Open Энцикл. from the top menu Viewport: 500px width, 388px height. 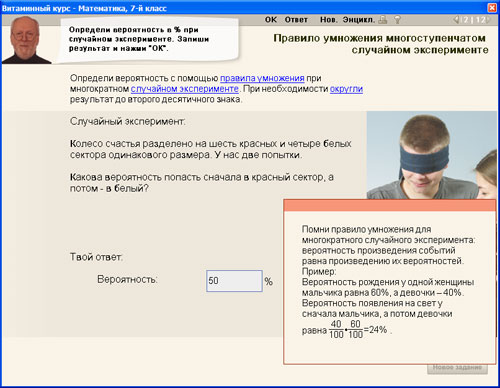pos(359,20)
